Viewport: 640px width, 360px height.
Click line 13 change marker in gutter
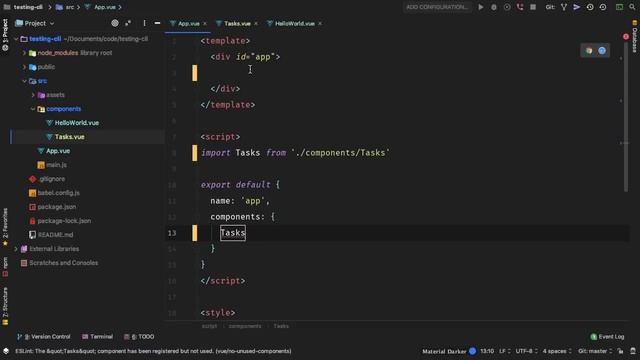[x=195, y=233]
